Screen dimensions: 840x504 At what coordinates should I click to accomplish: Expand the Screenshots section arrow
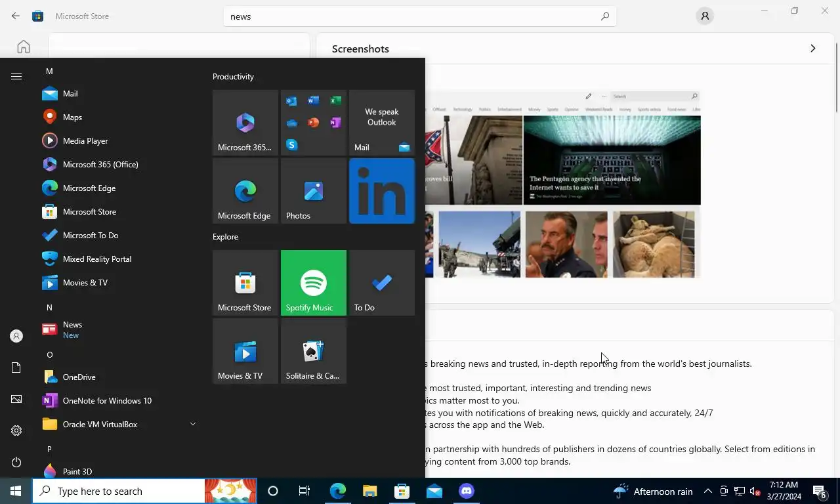(812, 49)
